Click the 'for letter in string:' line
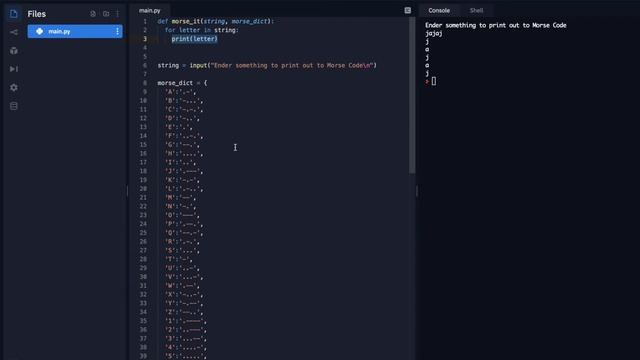640x360 pixels. (202, 30)
